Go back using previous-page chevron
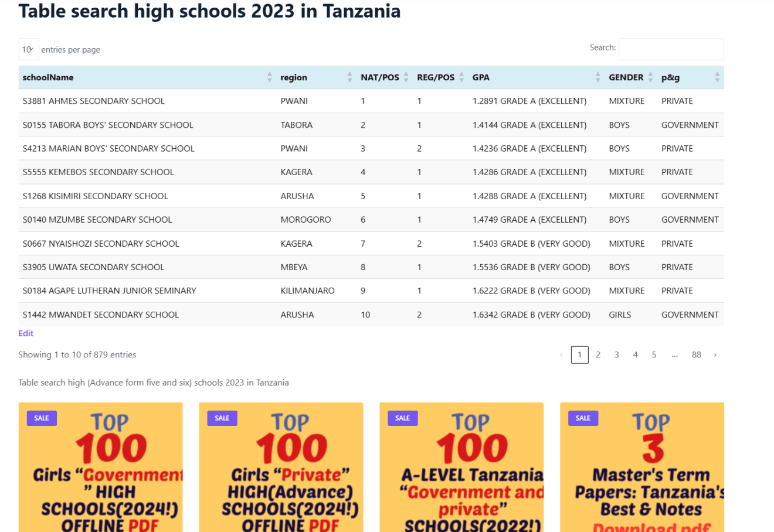The image size is (774, 532). 562,354
